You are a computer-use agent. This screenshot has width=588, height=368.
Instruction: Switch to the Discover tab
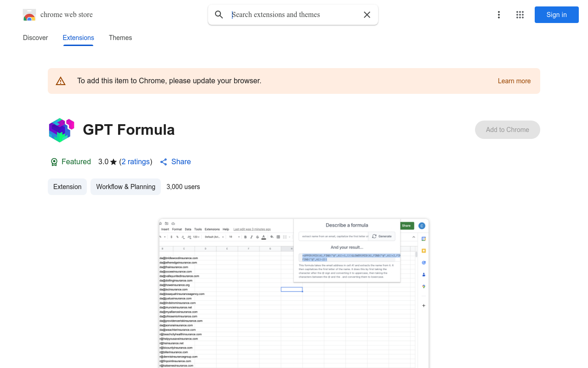click(35, 38)
